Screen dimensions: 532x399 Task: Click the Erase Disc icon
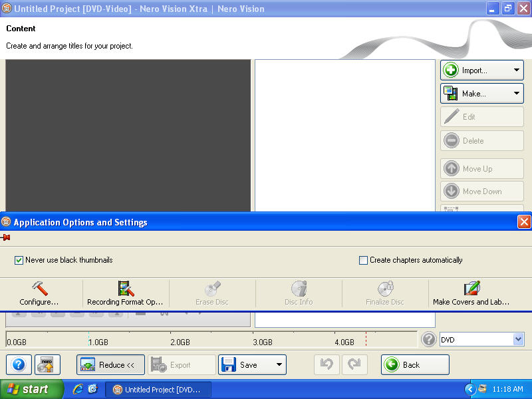click(x=212, y=293)
